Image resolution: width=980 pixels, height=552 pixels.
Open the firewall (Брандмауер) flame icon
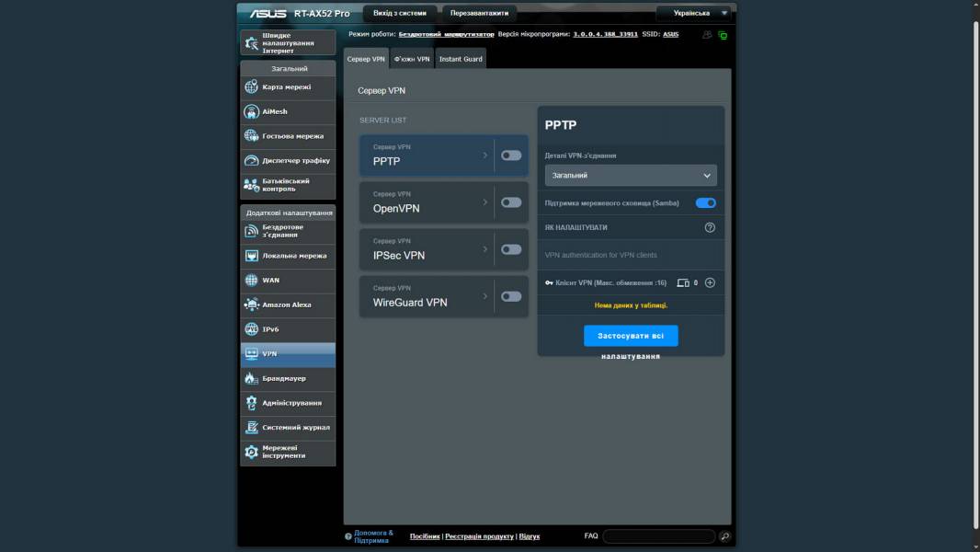(251, 378)
